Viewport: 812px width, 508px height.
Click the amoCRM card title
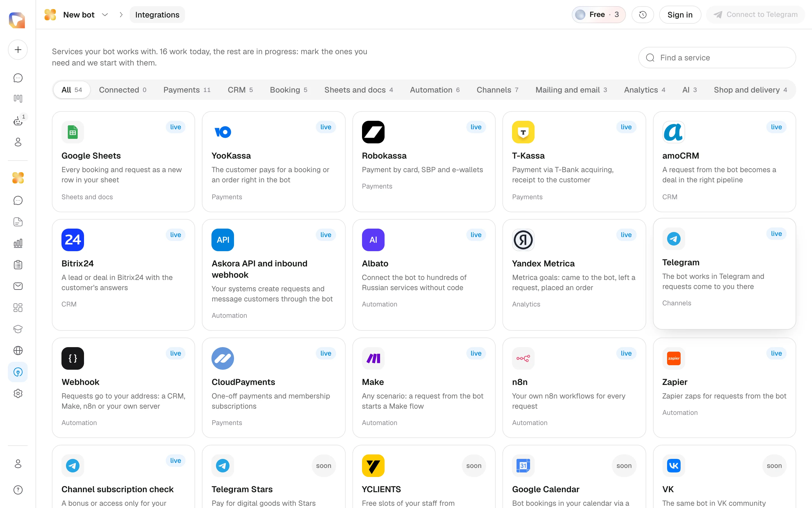pyautogui.click(x=681, y=156)
